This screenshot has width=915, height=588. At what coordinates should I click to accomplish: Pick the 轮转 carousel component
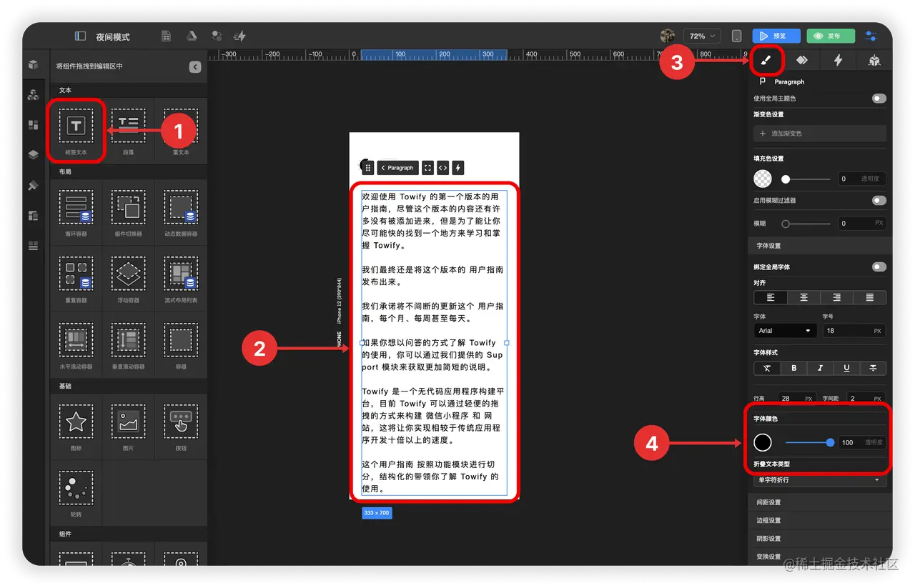tap(76, 493)
